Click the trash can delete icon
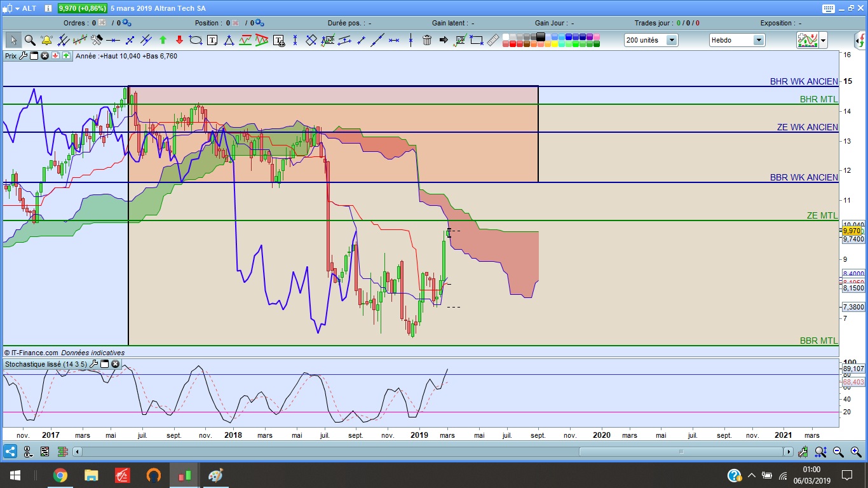The width and height of the screenshot is (868, 488). tap(427, 40)
